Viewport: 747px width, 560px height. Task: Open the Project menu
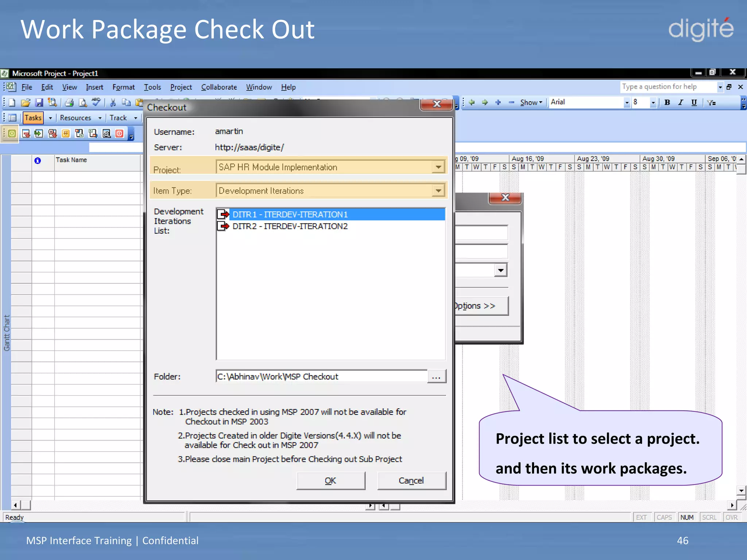(x=181, y=87)
